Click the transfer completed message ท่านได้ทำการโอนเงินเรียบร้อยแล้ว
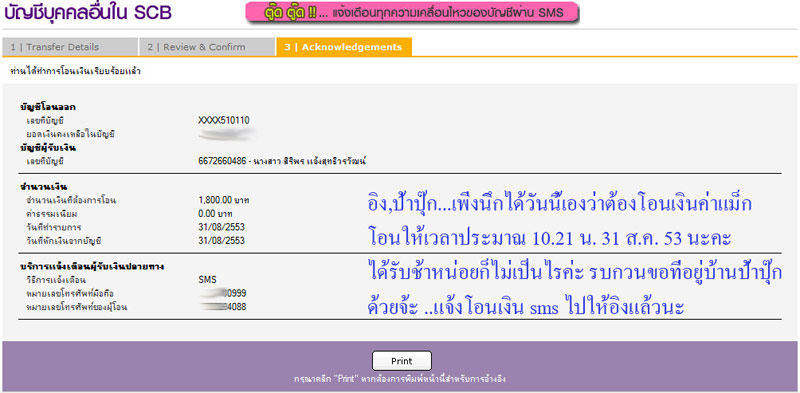Image resolution: width=800 pixels, height=393 pixels. click(76, 71)
